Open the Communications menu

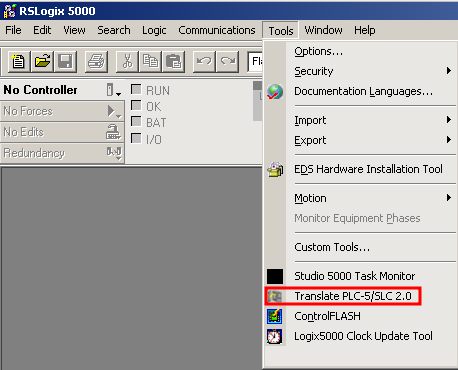coord(217,30)
